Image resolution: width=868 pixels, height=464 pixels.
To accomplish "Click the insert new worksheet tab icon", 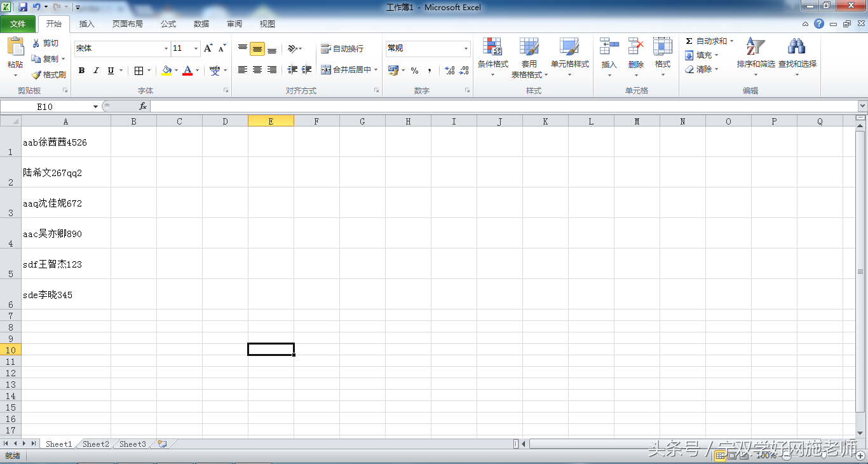I will pyautogui.click(x=162, y=444).
